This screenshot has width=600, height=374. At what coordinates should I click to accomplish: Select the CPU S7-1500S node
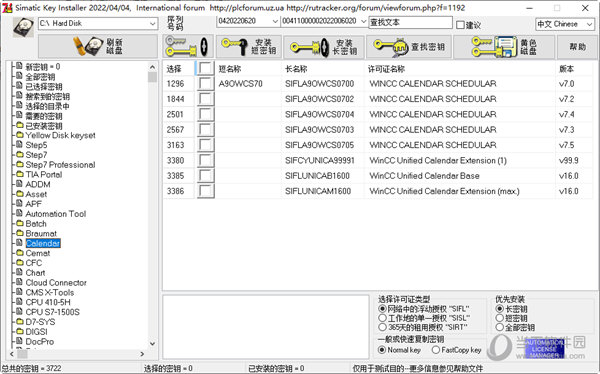[52, 312]
